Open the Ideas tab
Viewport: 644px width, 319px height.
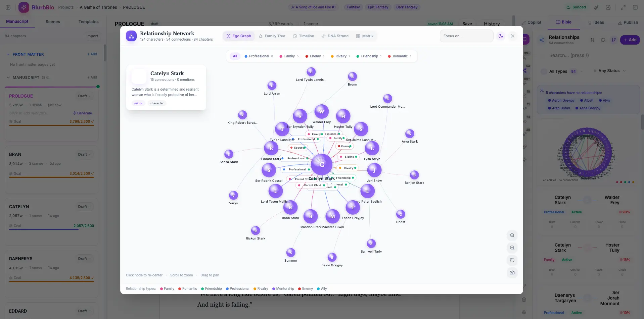point(596,22)
